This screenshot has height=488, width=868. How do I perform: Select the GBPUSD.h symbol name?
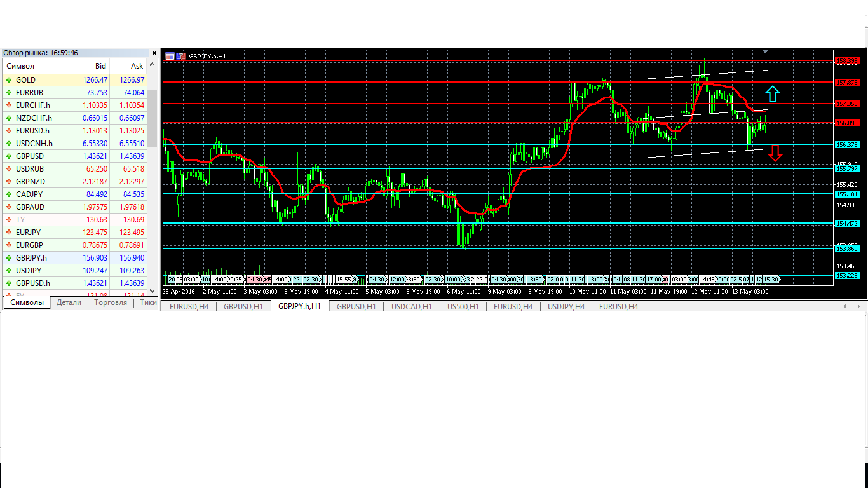tap(33, 283)
